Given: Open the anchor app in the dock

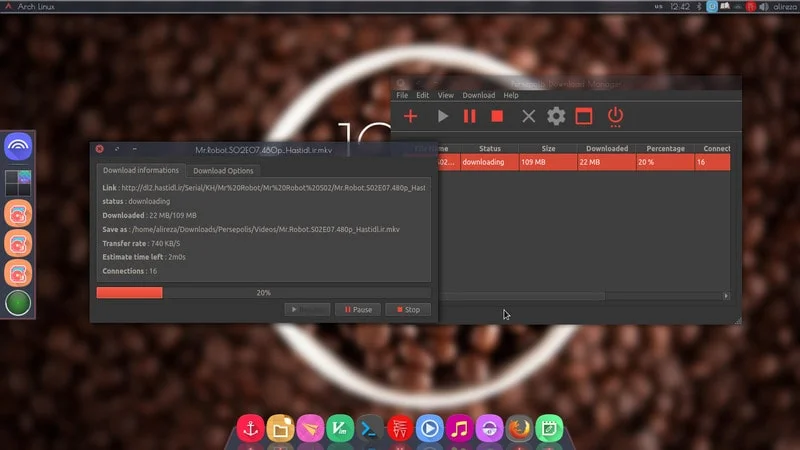Looking at the screenshot, I should click(x=251, y=428).
